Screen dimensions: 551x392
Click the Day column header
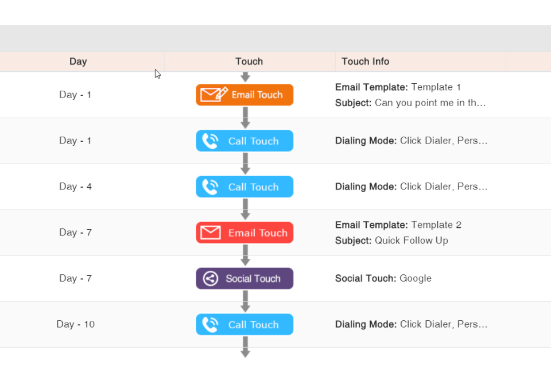pos(78,61)
